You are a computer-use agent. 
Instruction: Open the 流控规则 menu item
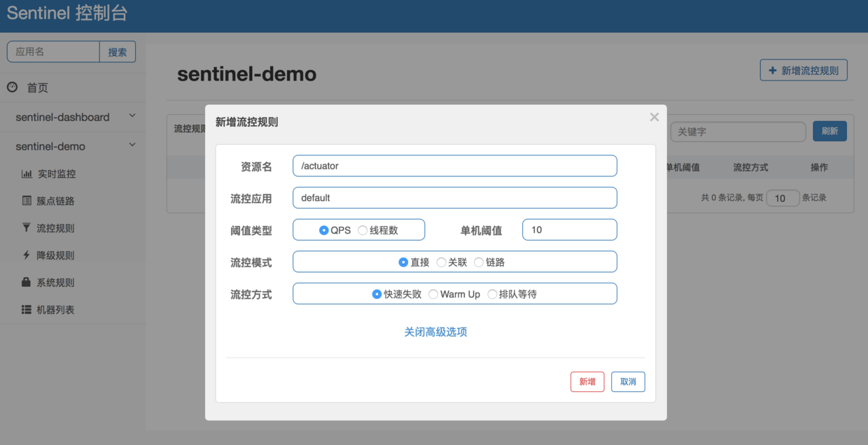[56, 228]
